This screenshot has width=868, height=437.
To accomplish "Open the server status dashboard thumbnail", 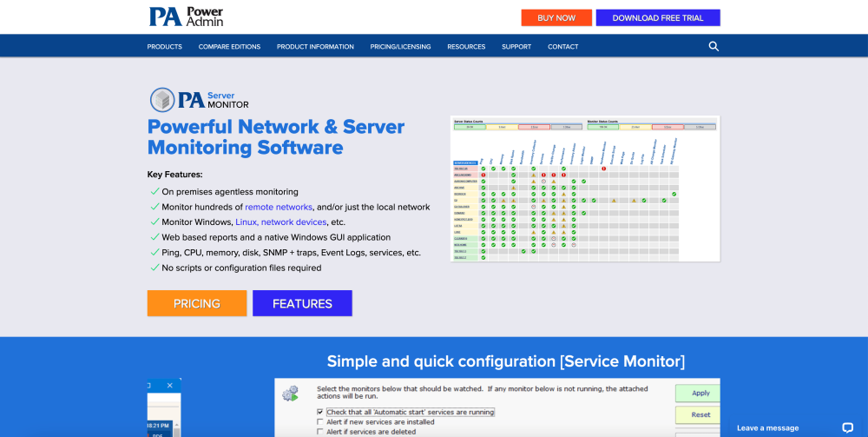I will [586, 189].
